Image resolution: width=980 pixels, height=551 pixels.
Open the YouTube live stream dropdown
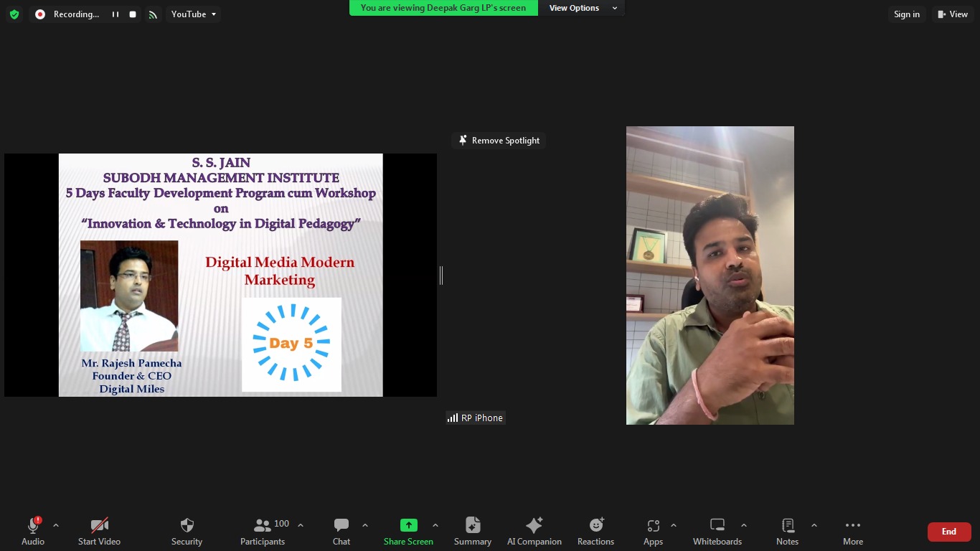(x=194, y=14)
